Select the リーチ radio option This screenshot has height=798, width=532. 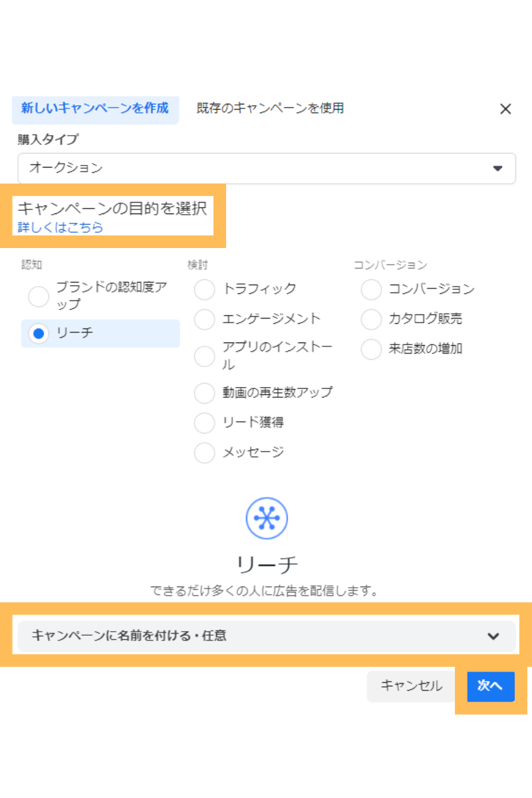tap(39, 334)
